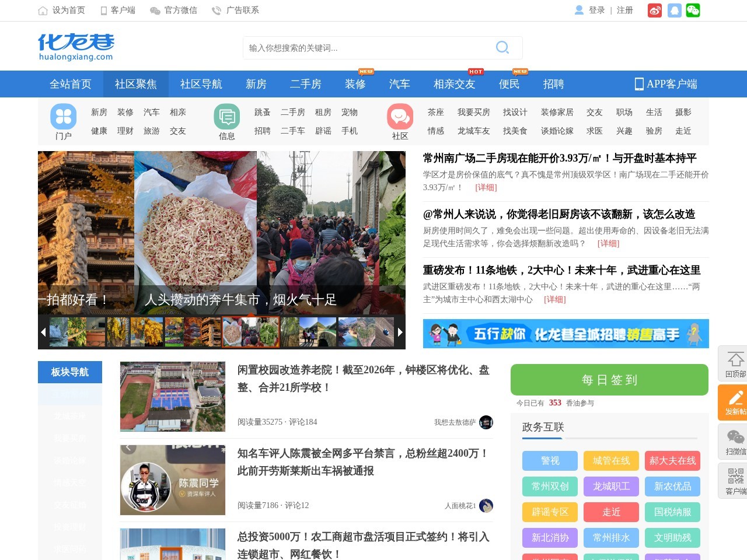
Task: Click the blue 警视 button under 政务互联
Action: [x=549, y=461]
